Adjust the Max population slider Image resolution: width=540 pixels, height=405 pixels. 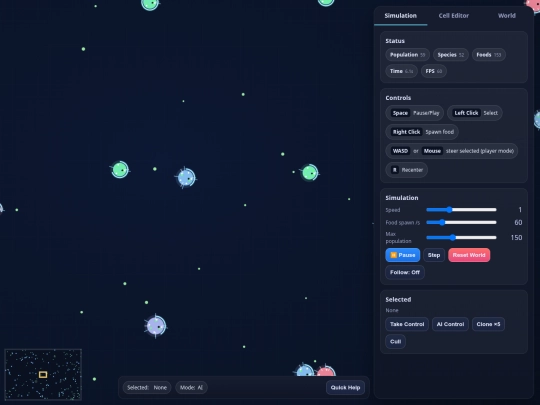461,238
